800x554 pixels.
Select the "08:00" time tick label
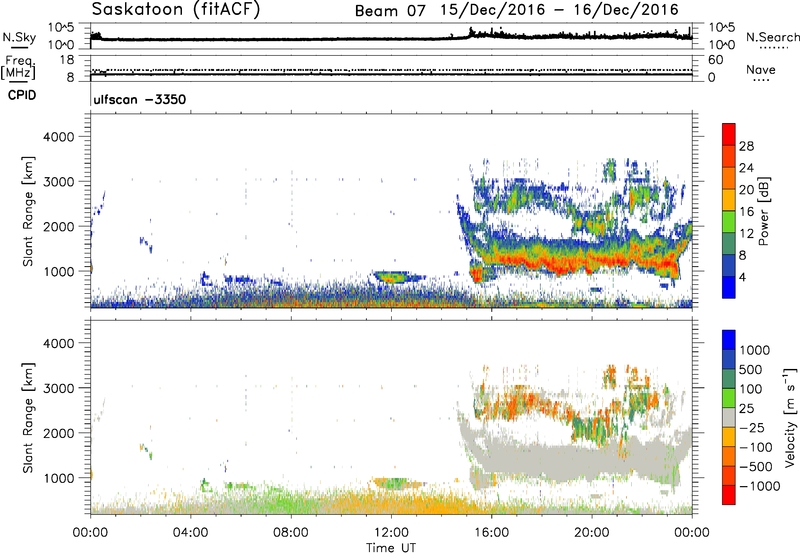pos(291,533)
